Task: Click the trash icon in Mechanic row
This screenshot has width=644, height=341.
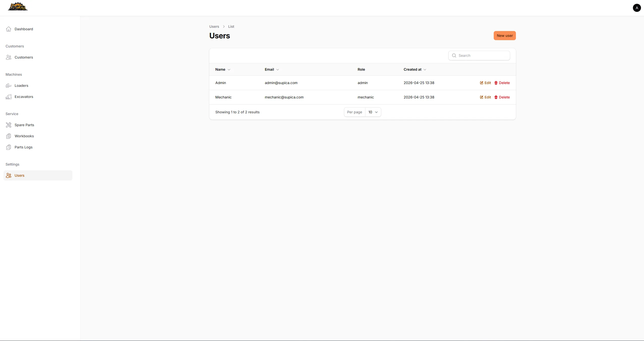Action: coord(496,97)
